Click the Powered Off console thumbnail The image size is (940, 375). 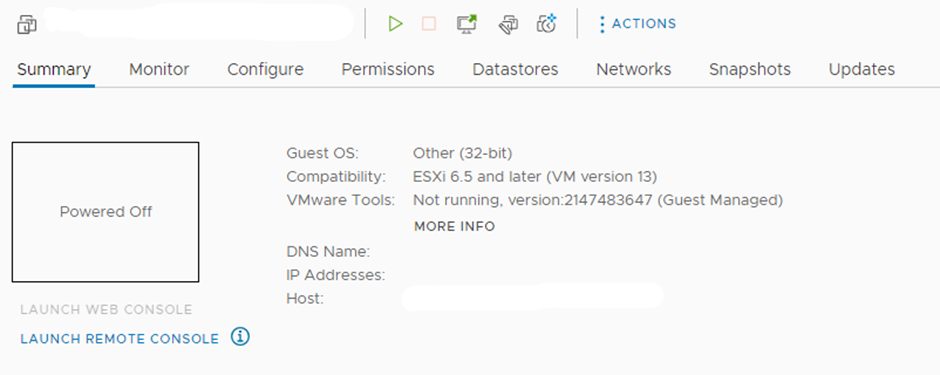pos(106,212)
